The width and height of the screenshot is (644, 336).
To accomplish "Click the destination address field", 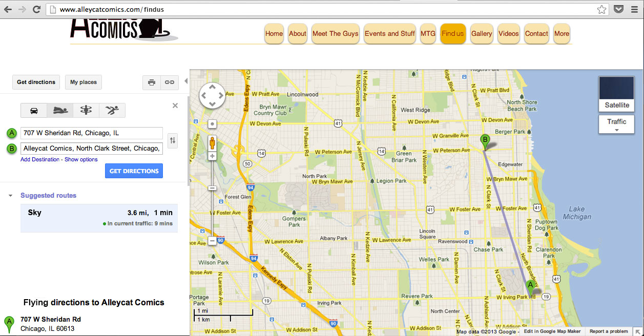I will [x=92, y=149].
